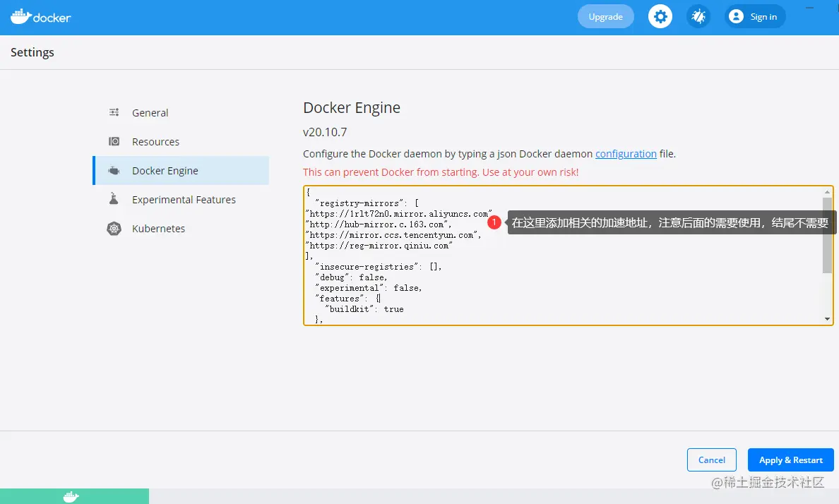Click the Docker whale logo in header
The width and height of the screenshot is (839, 504).
41,16
